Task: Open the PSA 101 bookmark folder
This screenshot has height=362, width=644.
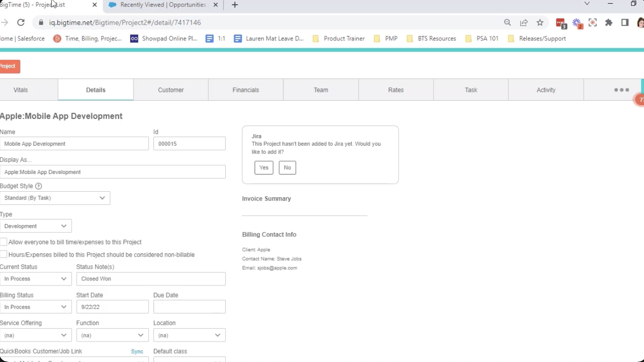Action: point(482,39)
